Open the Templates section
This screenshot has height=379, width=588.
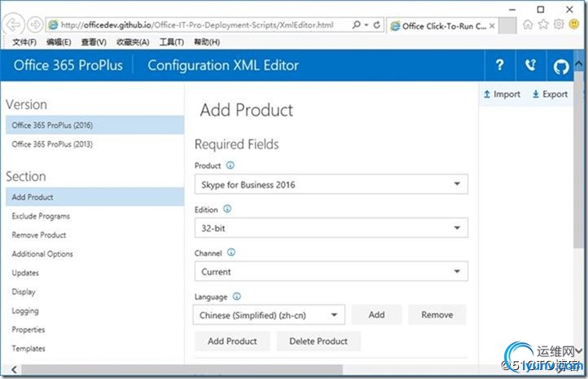(x=94, y=348)
